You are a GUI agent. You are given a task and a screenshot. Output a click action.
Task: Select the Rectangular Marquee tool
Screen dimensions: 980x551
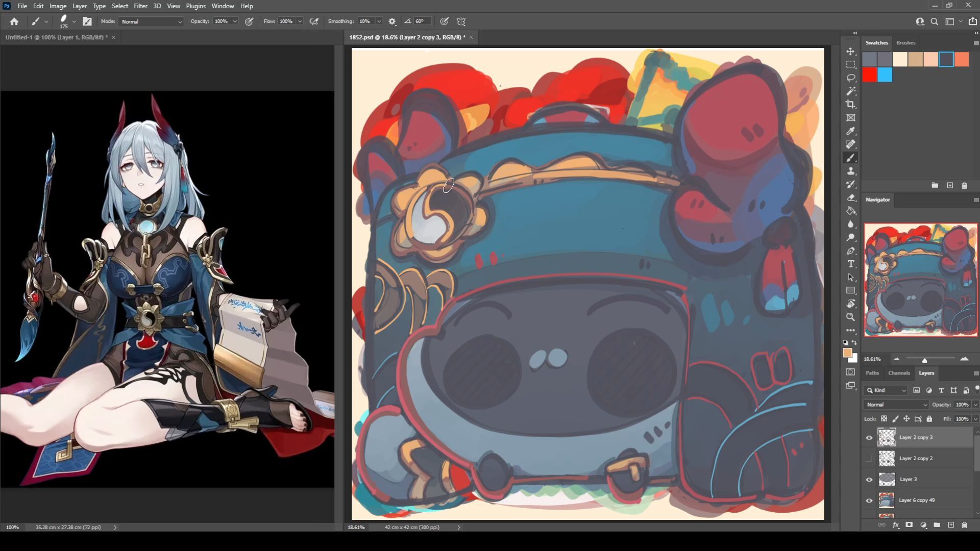click(850, 65)
